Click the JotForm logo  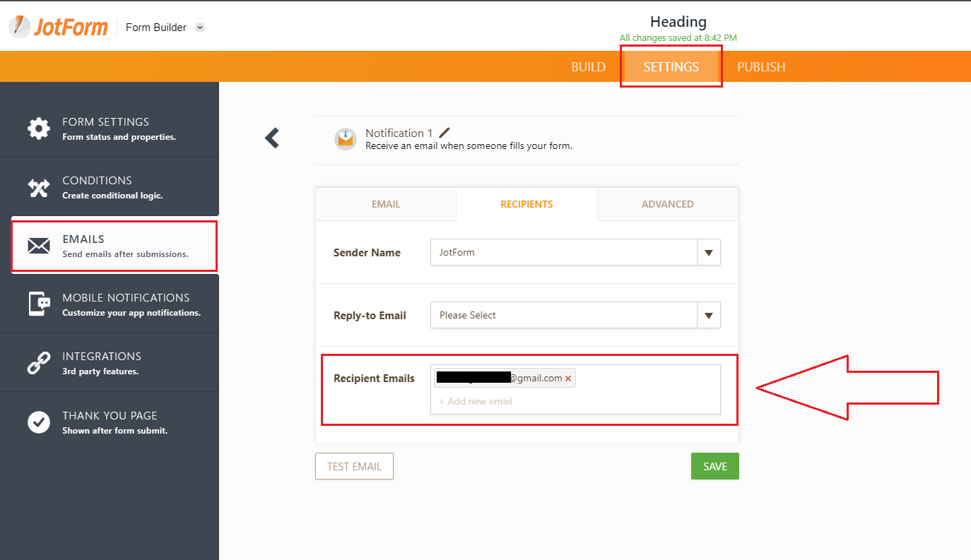59,26
